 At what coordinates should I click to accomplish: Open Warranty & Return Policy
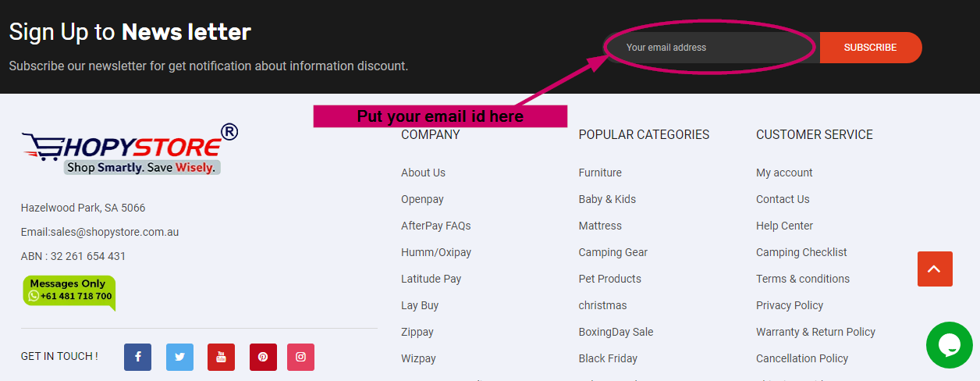(815, 332)
